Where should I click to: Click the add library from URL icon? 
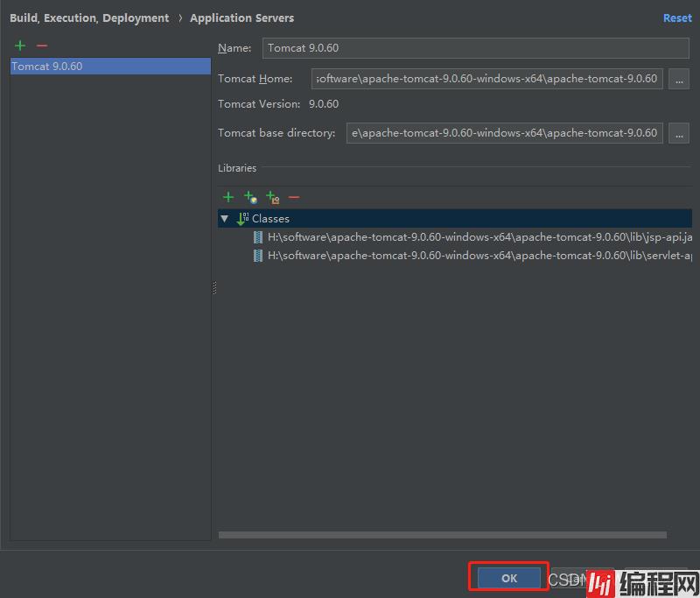point(250,198)
